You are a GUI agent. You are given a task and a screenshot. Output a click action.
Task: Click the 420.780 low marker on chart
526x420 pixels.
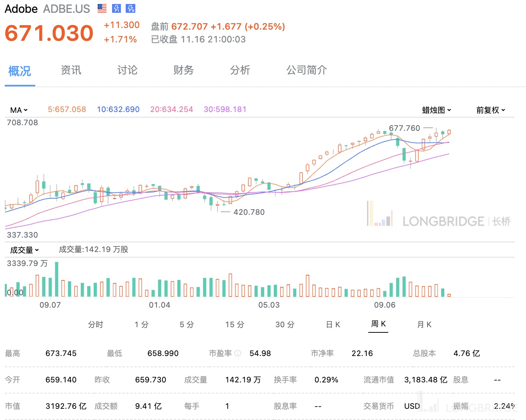[x=249, y=212]
